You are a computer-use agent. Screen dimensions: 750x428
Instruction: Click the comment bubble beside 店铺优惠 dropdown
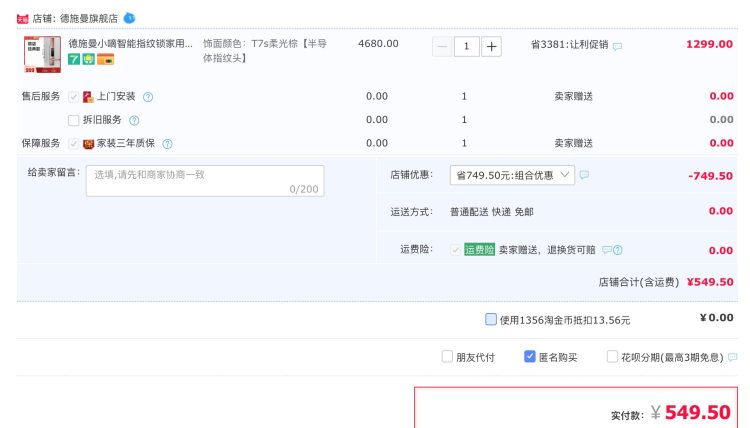click(584, 175)
